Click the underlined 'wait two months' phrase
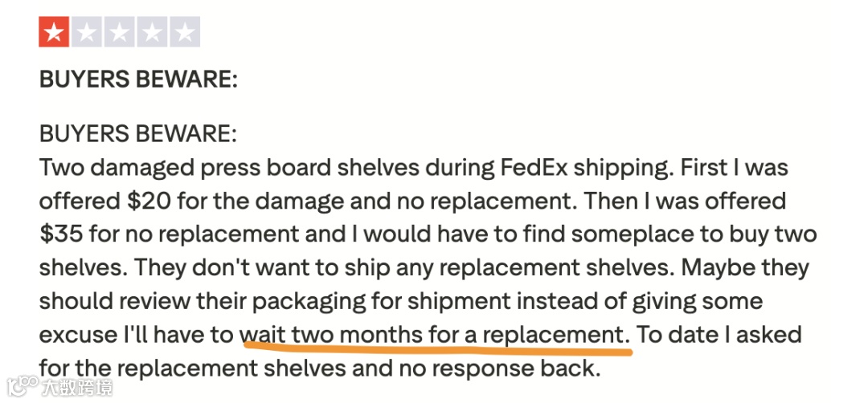Screen dimensions: 868x403 pos(330,336)
